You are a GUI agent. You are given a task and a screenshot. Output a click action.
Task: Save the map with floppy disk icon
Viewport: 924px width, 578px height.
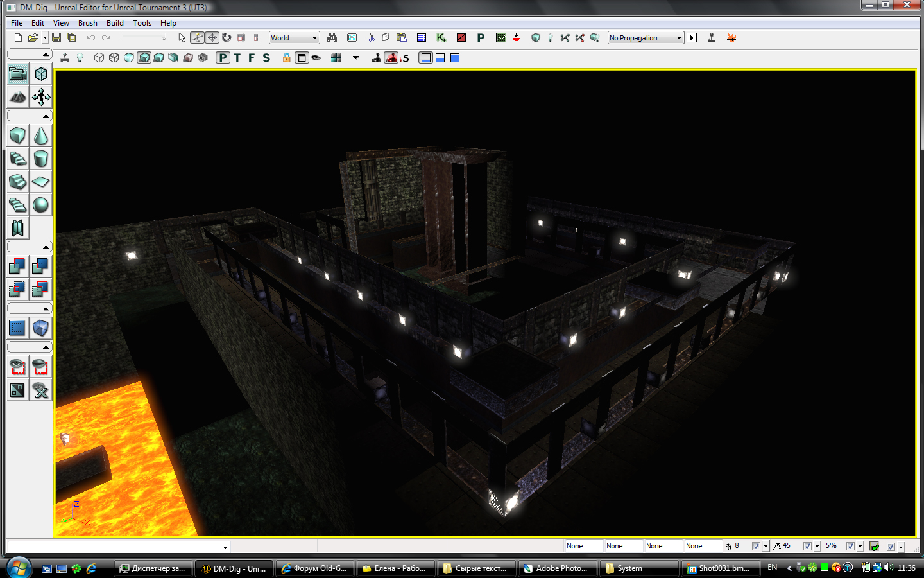[56, 38]
